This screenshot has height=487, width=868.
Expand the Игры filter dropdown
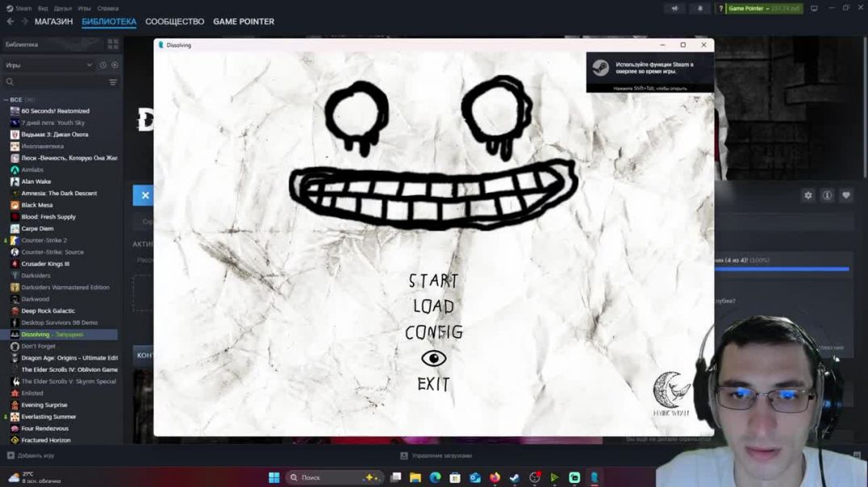48,65
